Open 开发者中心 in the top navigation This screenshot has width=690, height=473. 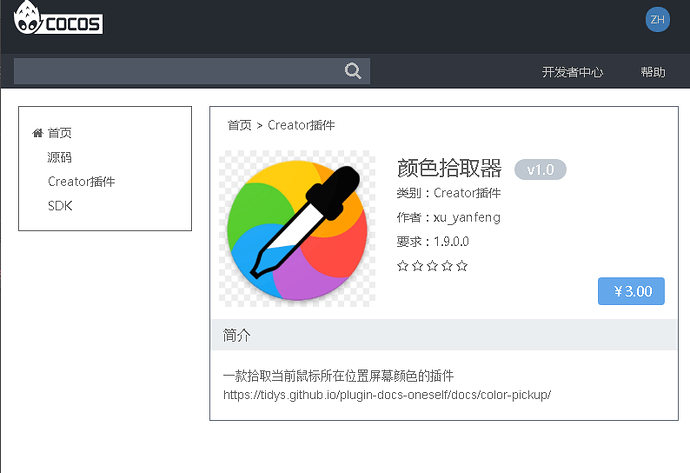[x=572, y=72]
